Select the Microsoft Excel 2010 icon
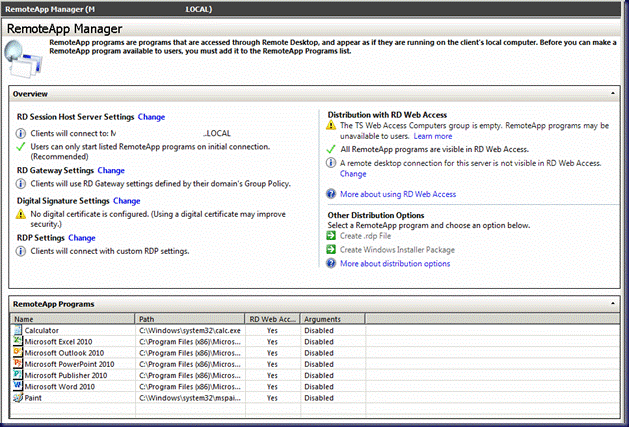 click(x=17, y=341)
